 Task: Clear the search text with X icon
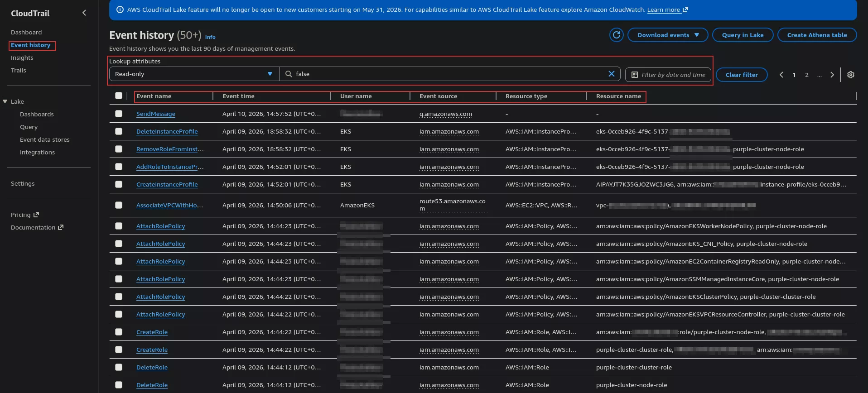click(x=611, y=74)
